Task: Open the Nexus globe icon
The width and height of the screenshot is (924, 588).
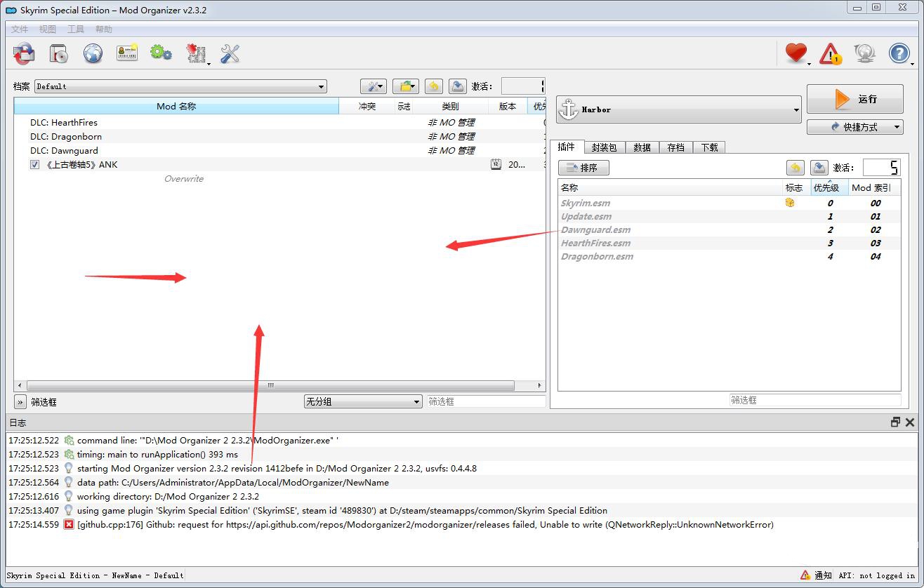Action: 93,53
